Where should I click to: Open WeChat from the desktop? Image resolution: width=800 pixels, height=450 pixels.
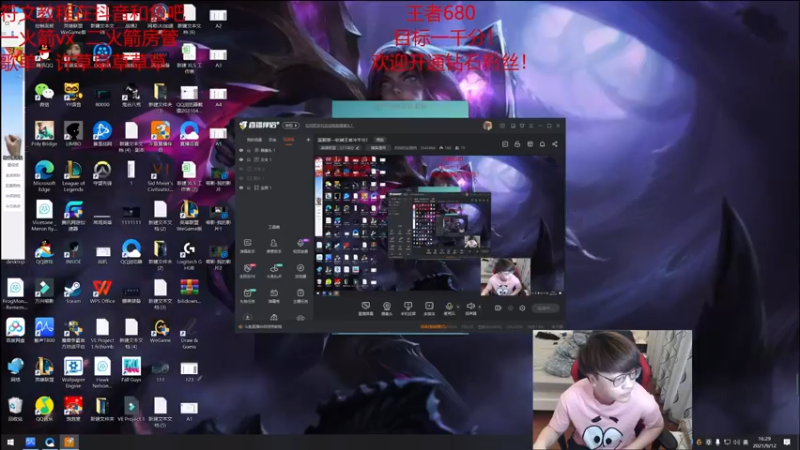[x=44, y=95]
